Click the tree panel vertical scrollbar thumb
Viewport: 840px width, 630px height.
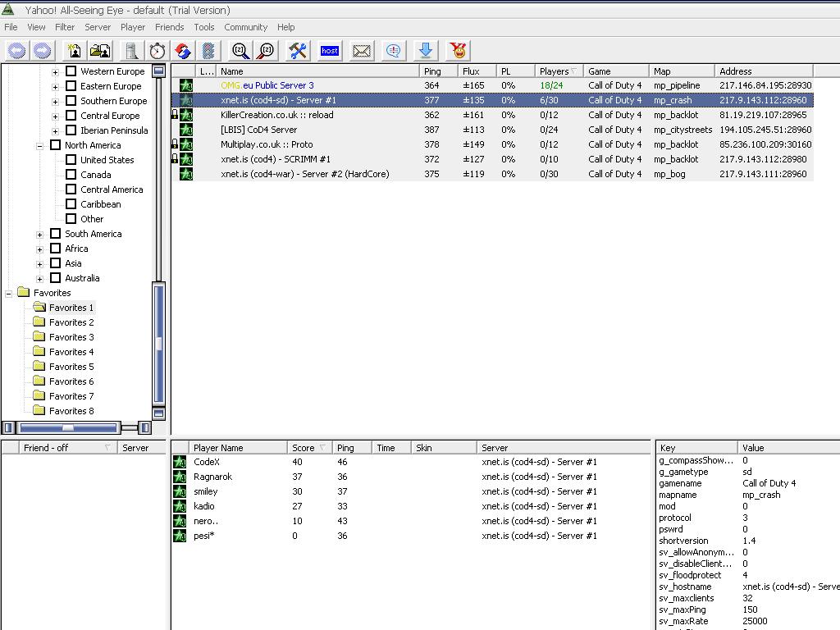pos(158,344)
